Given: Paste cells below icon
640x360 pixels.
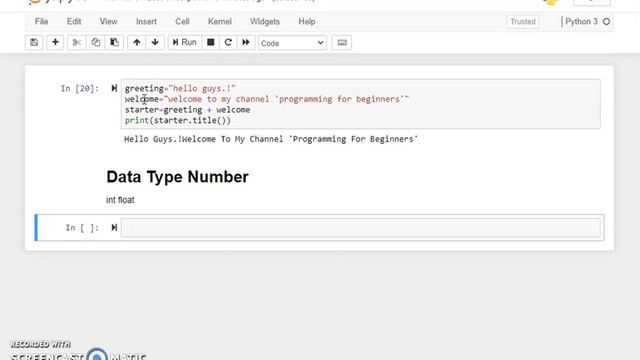Looking at the screenshot, I should point(114,42).
